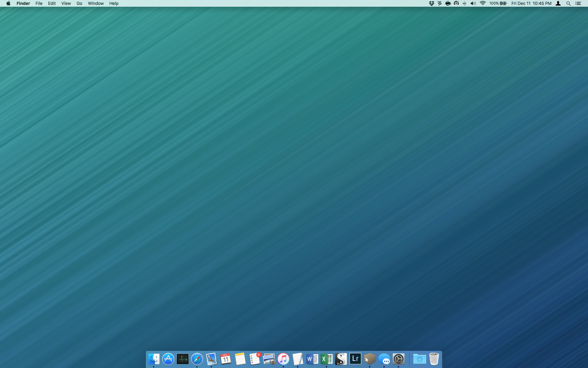Viewport: 588px width, 368px height.
Task: Open the Apple menu
Action: pyautogui.click(x=8, y=3)
